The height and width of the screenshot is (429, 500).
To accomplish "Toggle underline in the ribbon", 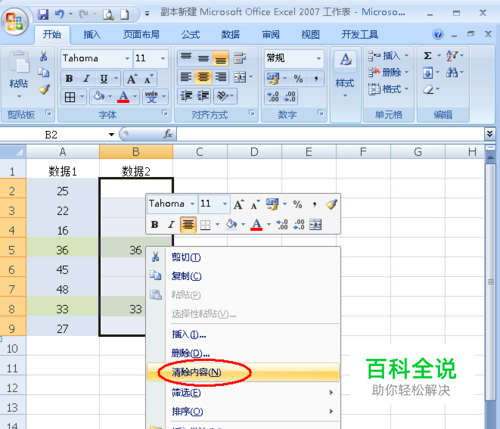I will pyautogui.click(x=104, y=79).
